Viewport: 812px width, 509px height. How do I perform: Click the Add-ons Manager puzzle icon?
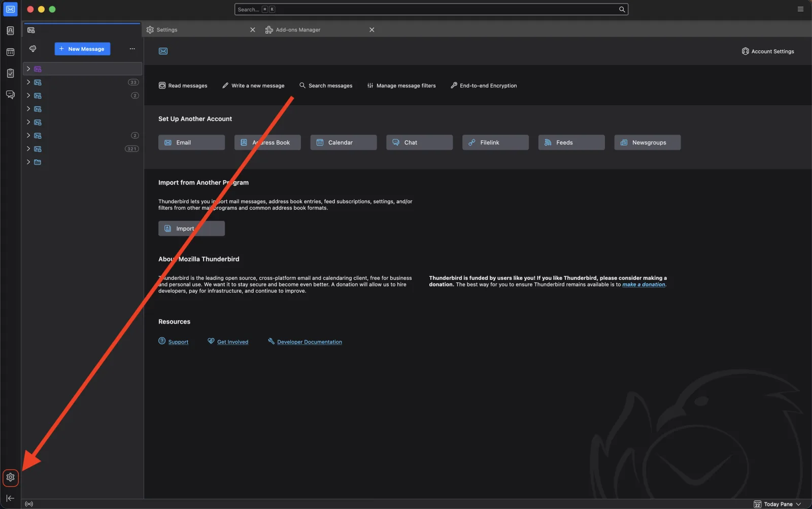click(269, 29)
